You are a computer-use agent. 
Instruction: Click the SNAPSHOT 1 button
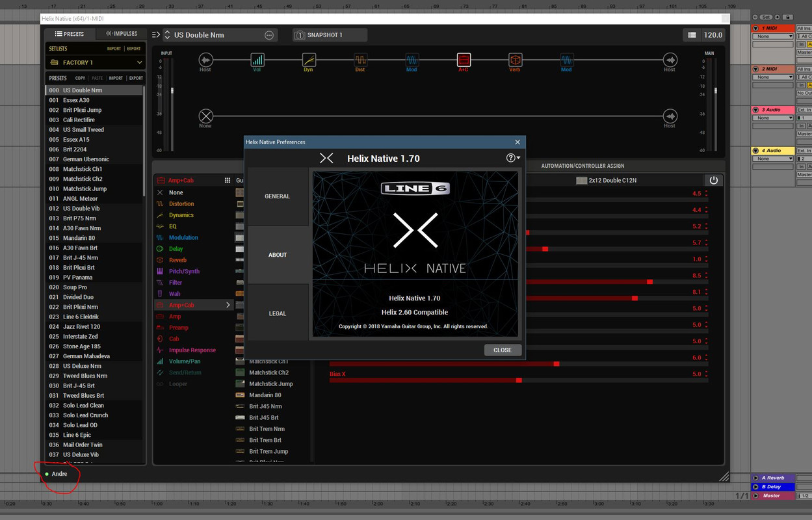[330, 35]
